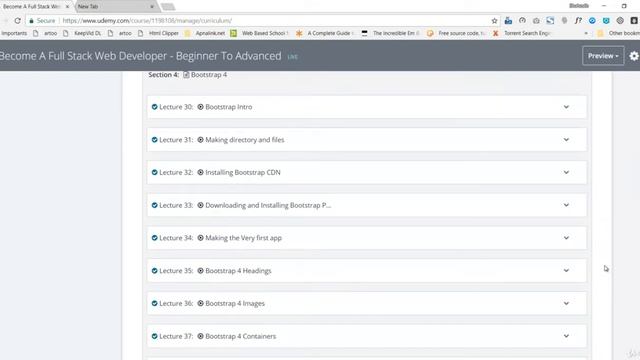The width and height of the screenshot is (640, 360).
Task: Click the video icon beside Bootstrap 4 Images
Action: pyautogui.click(x=200, y=303)
